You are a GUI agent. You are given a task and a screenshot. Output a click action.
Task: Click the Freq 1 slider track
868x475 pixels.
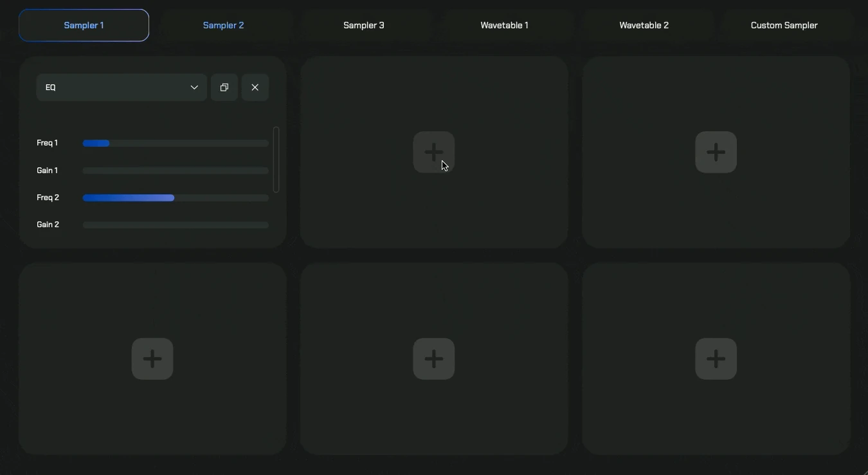click(176, 144)
